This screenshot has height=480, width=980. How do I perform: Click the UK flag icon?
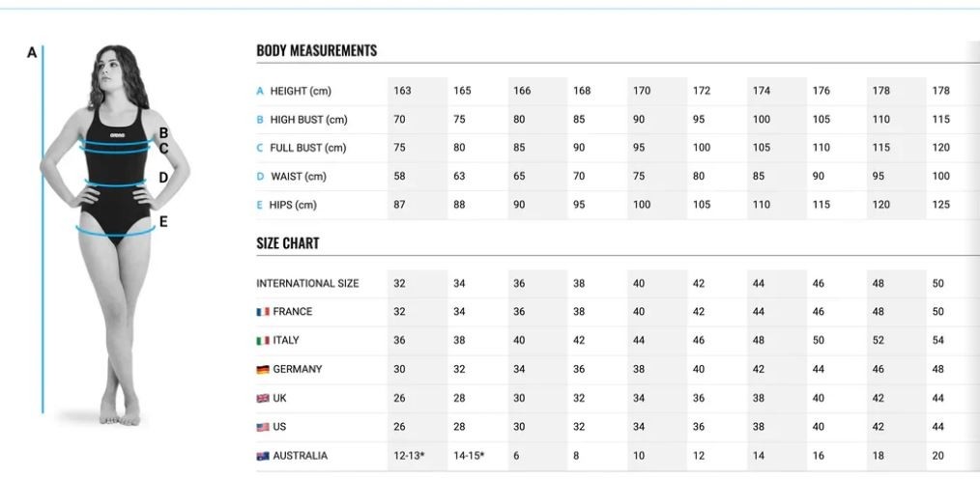[263, 398]
